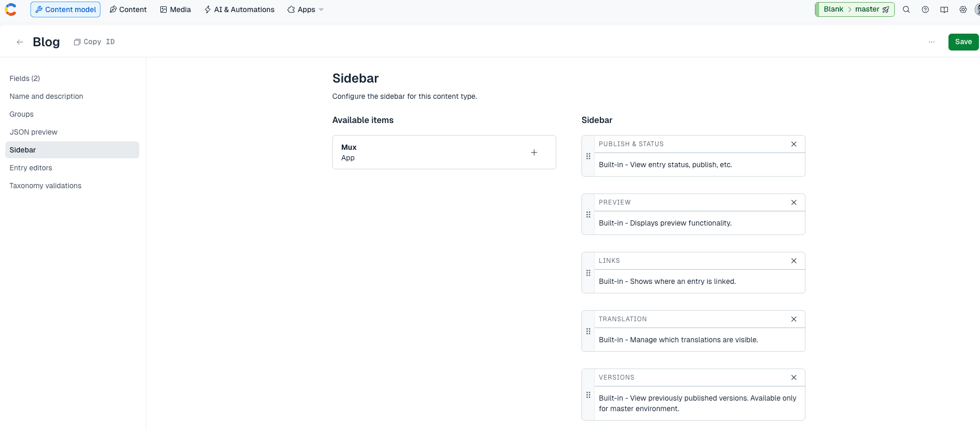Remove the Versions sidebar widget
Image resolution: width=980 pixels, height=429 pixels.
click(794, 377)
